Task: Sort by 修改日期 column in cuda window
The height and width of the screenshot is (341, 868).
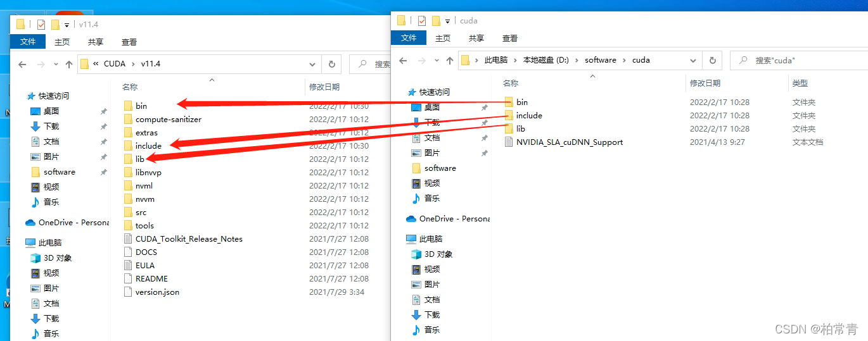Action: coord(705,83)
